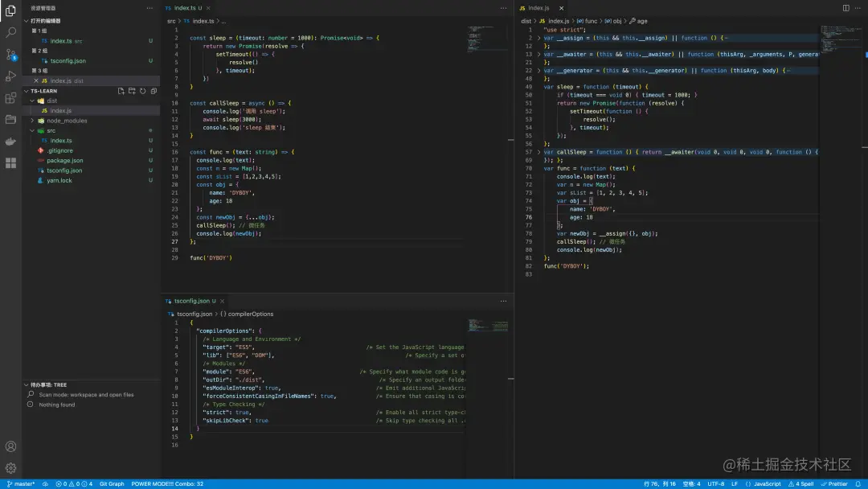The image size is (868, 489).
Task: Open the Accounts menu icon
Action: 10,446
